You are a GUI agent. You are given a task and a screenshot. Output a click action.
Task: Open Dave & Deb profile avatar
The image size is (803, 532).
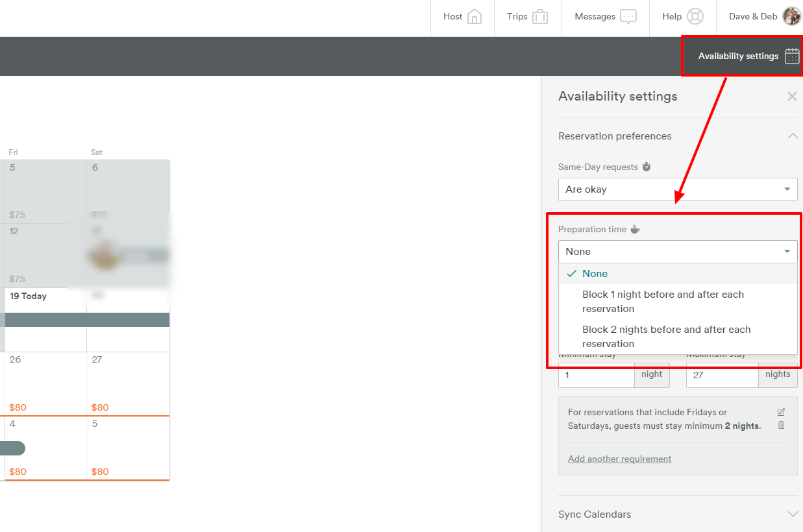point(791,16)
